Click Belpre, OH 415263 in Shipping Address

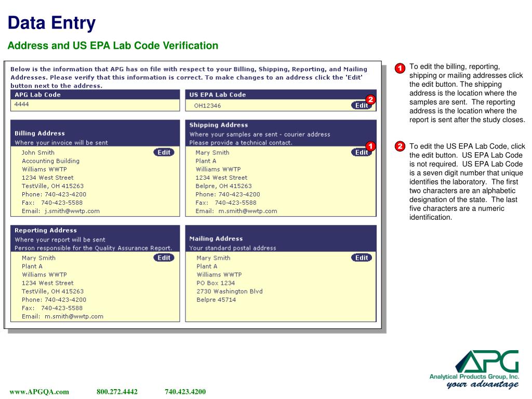pyautogui.click(x=223, y=186)
